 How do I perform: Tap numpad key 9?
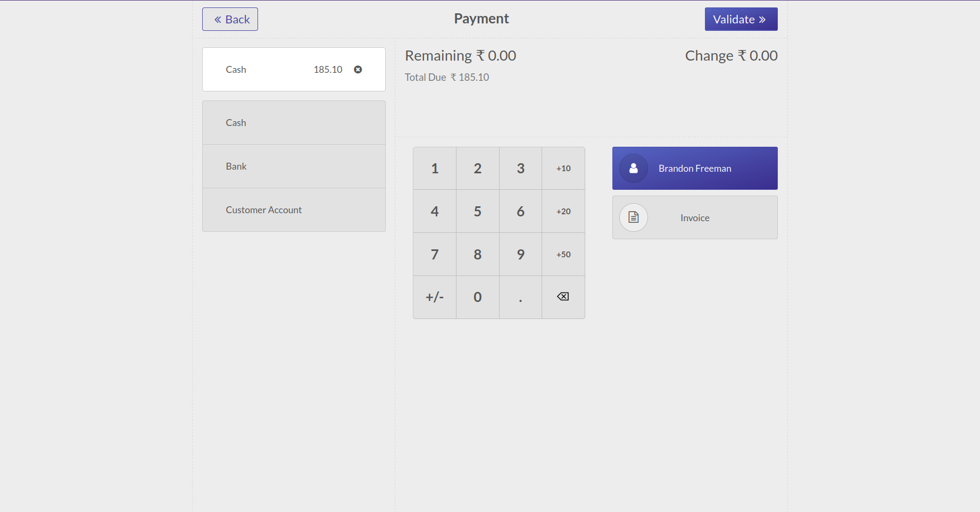pos(521,254)
